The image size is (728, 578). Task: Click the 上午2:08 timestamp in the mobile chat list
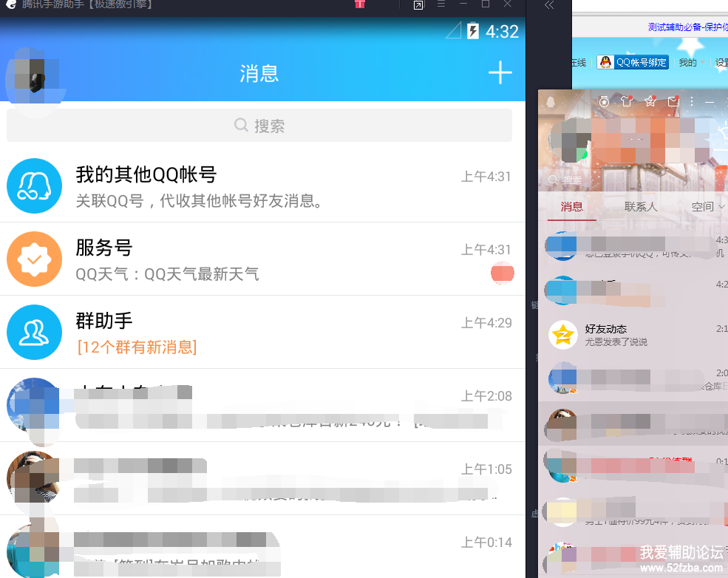tap(486, 396)
